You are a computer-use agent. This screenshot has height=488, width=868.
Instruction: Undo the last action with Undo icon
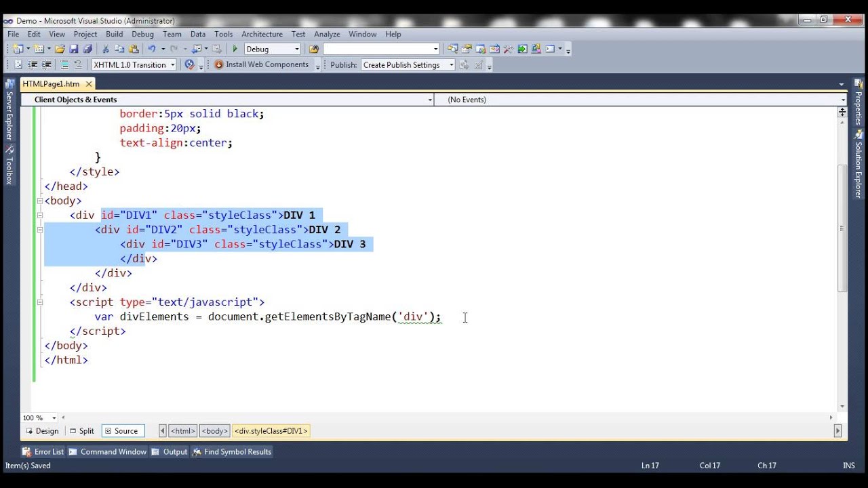point(152,49)
